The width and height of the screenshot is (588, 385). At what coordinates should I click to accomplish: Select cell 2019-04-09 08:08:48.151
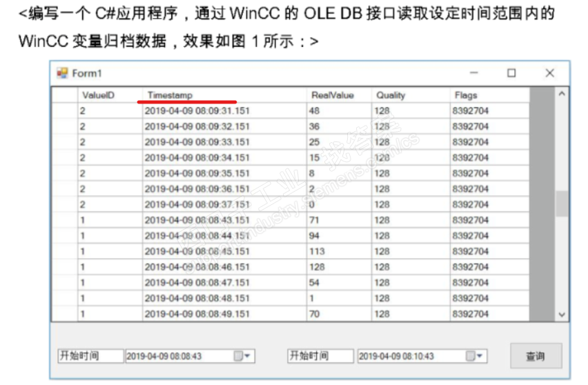point(224,298)
